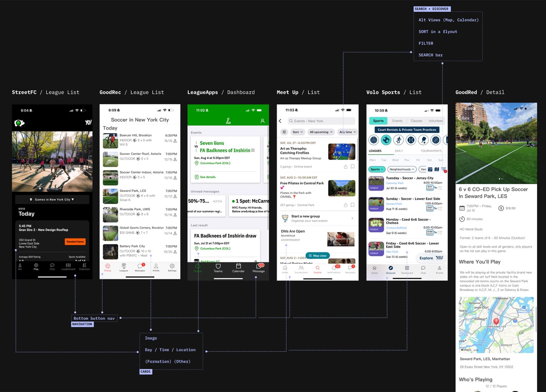Share the Art as Theraphy event

(345, 166)
